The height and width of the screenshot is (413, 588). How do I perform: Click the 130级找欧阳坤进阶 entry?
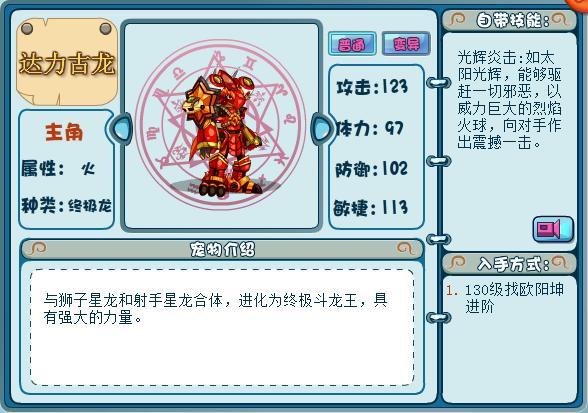coord(506,298)
